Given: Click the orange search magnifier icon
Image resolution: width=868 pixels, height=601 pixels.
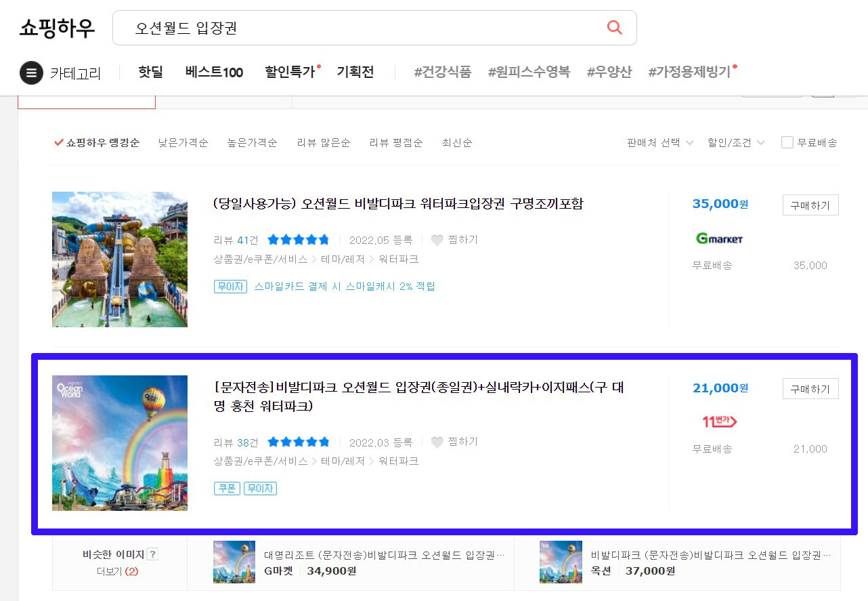Looking at the screenshot, I should 614,27.
